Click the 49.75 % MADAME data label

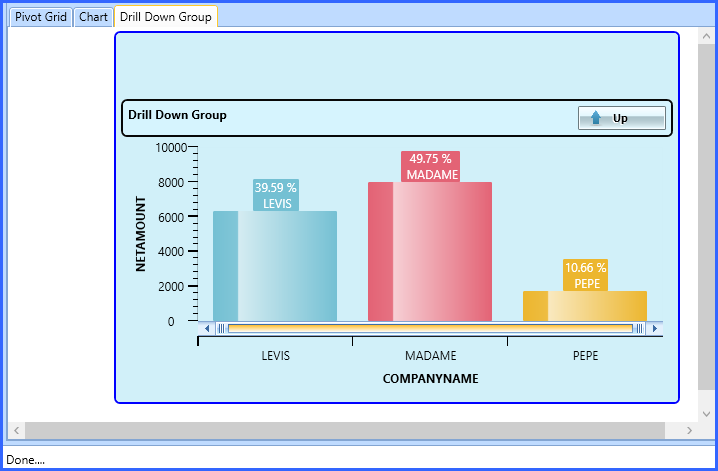click(430, 167)
